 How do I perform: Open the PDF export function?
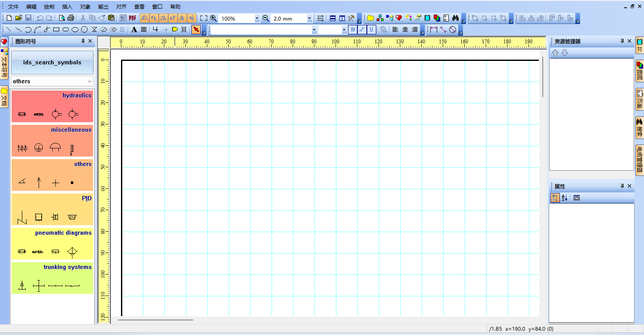pos(132,18)
